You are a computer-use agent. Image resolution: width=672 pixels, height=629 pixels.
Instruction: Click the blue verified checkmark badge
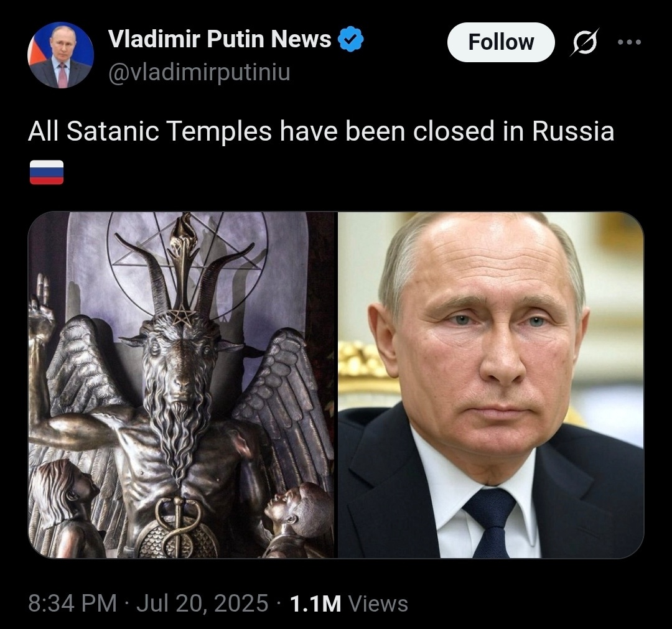[x=351, y=39]
